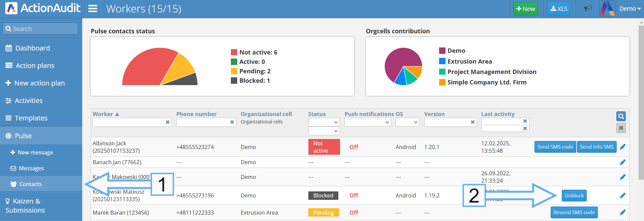Click the hamburger menu icon in header
Screen dimensions: 644x221
click(93, 9)
